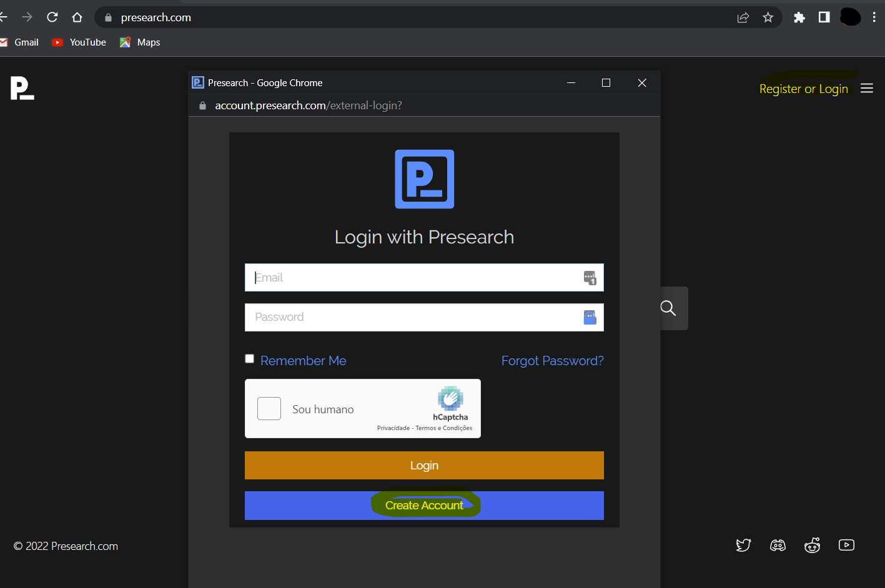Viewport: 885px width, 588px height.
Task: Click password manager icon in Email field
Action: click(590, 278)
